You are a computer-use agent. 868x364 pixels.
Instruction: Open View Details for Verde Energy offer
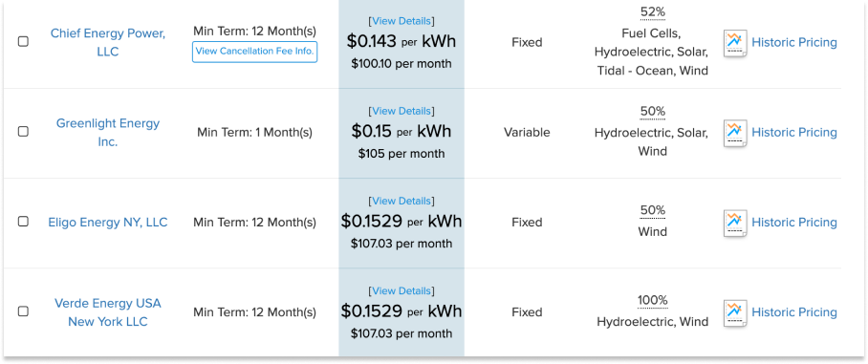401,290
